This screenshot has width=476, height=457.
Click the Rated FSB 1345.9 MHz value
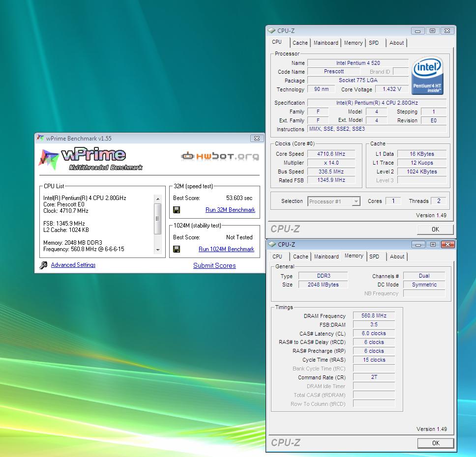pos(331,180)
